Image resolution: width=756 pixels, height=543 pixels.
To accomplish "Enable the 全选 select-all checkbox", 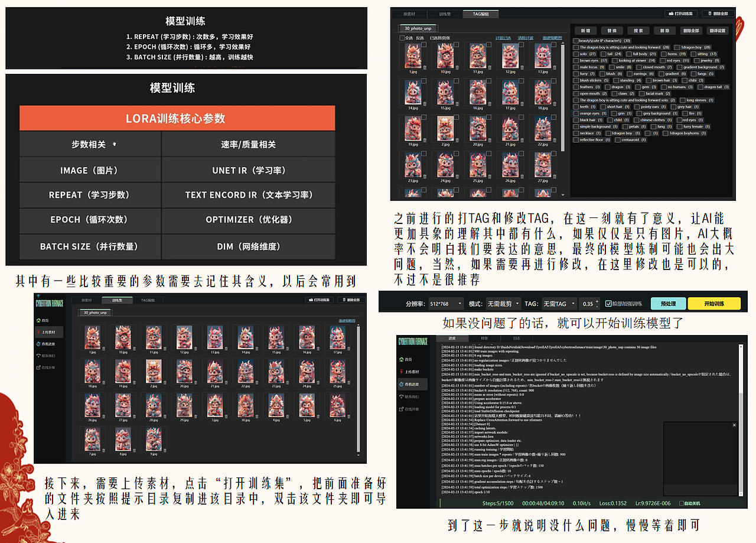I will click(402, 38).
